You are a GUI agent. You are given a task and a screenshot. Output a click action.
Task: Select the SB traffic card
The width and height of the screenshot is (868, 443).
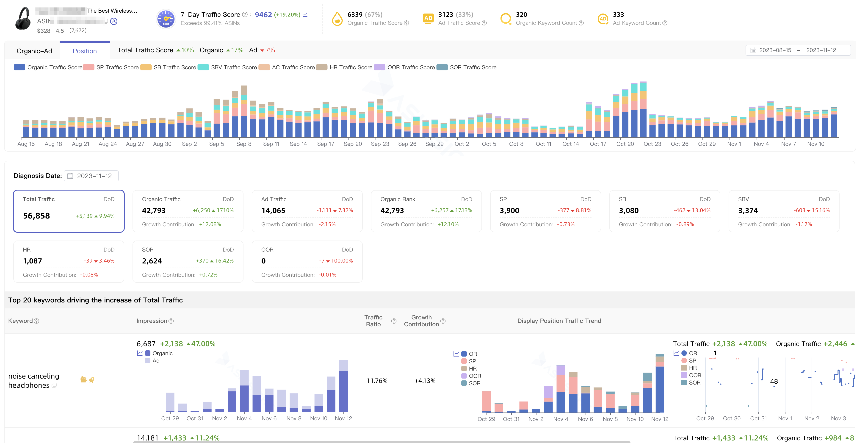point(665,211)
